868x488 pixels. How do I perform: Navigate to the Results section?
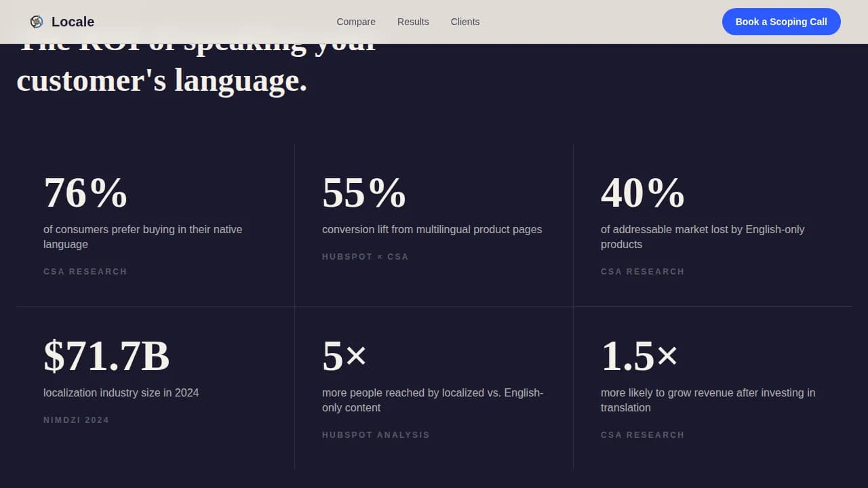pyautogui.click(x=413, y=22)
